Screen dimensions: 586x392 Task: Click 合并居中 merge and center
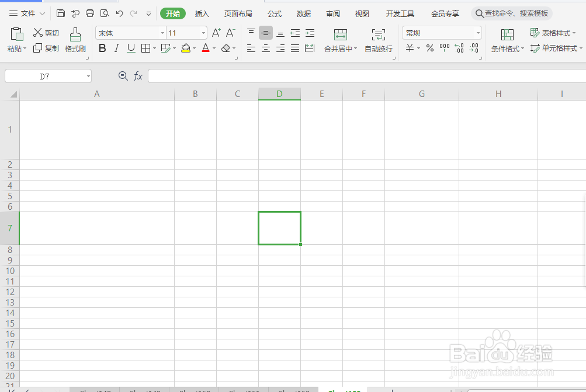pyautogui.click(x=341, y=40)
